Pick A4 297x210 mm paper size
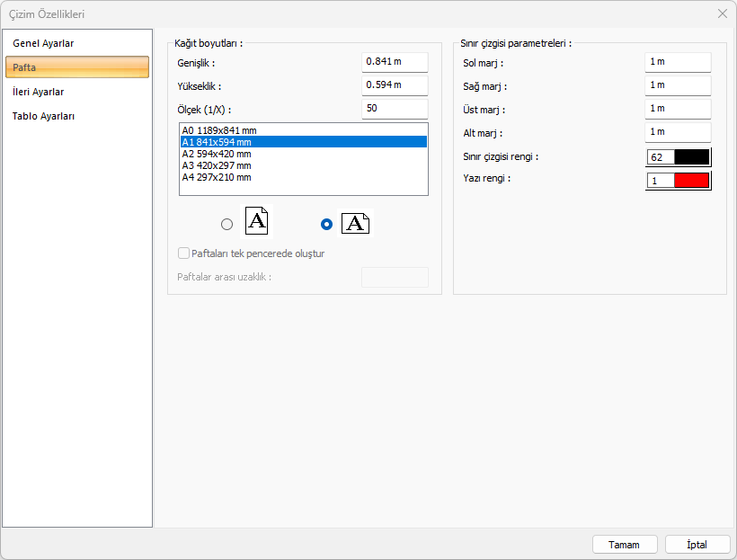Viewport: 737px width, 560px height. [217, 177]
